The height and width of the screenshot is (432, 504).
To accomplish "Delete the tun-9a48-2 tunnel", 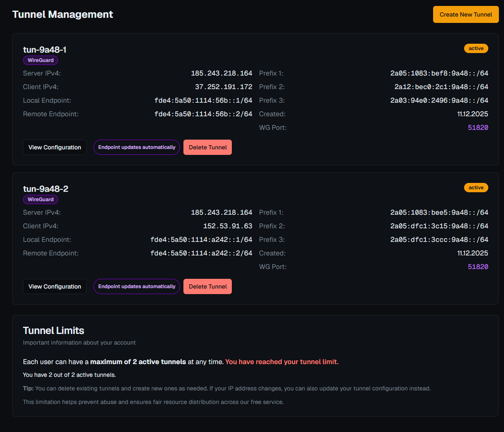I will click(x=208, y=286).
